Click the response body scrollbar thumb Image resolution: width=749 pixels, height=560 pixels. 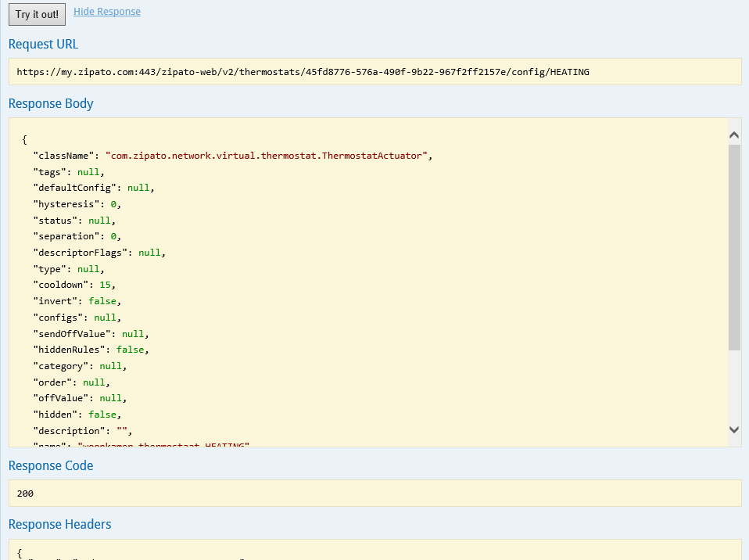pyautogui.click(x=734, y=246)
